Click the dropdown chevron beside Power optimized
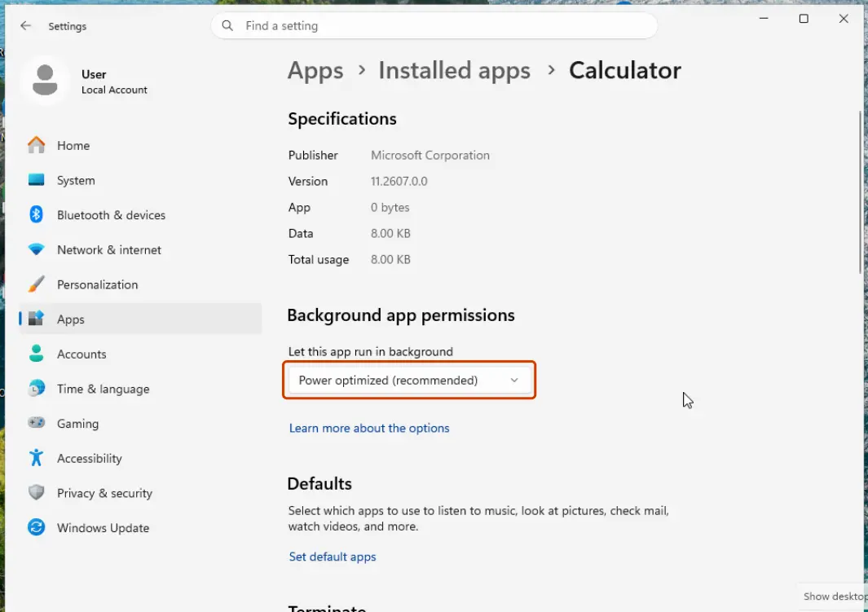Viewport: 868px width, 612px height. (514, 380)
